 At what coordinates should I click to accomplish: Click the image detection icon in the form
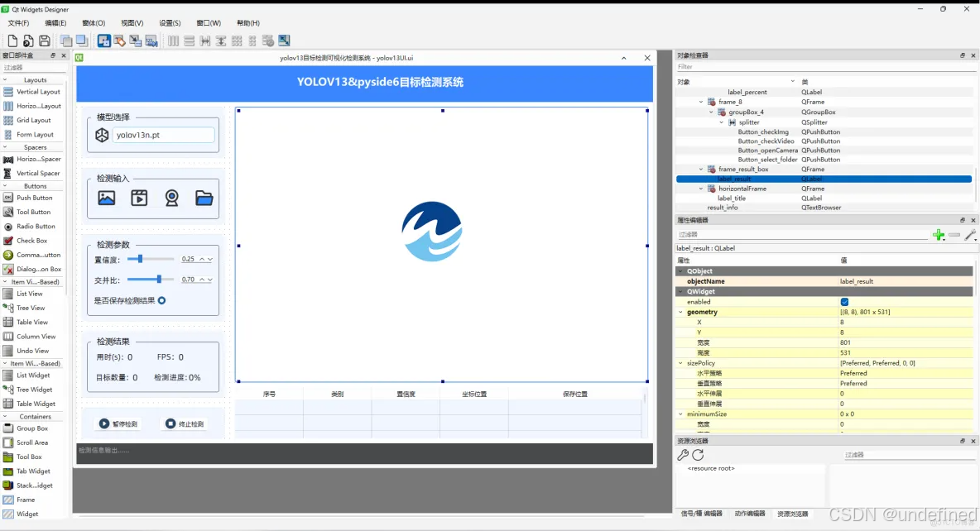(107, 198)
